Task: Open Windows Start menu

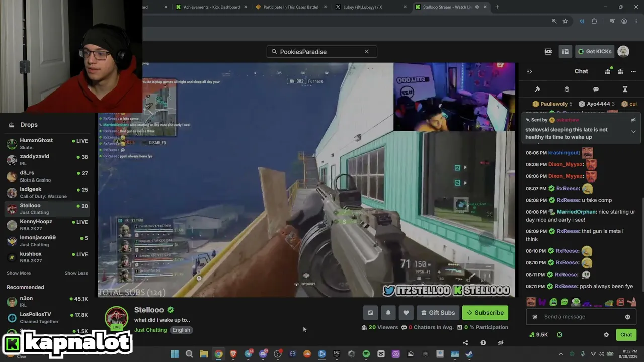Action: tap(175, 354)
